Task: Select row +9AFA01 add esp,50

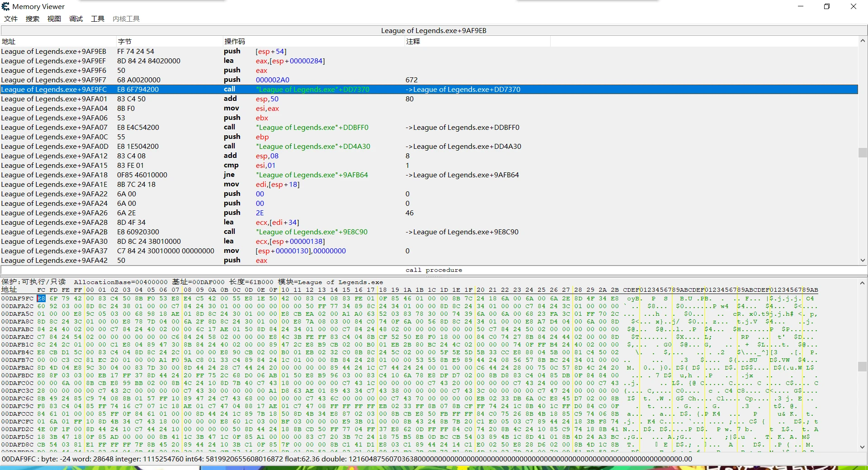Action: click(x=429, y=99)
